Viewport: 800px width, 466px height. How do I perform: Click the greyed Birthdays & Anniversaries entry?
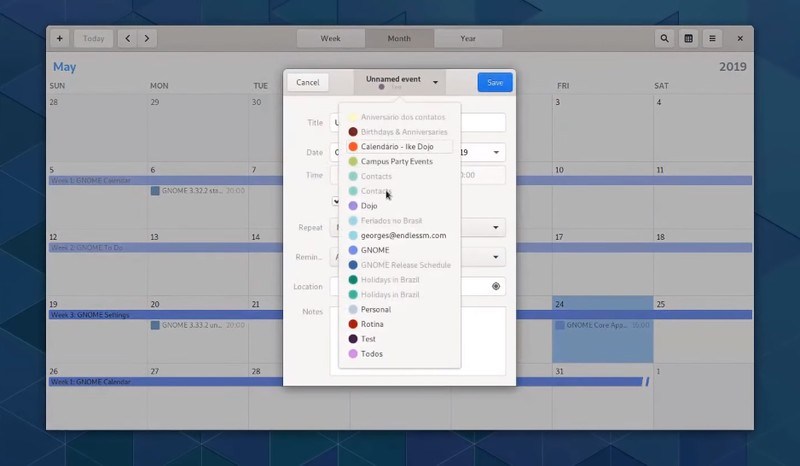pyautogui.click(x=399, y=132)
